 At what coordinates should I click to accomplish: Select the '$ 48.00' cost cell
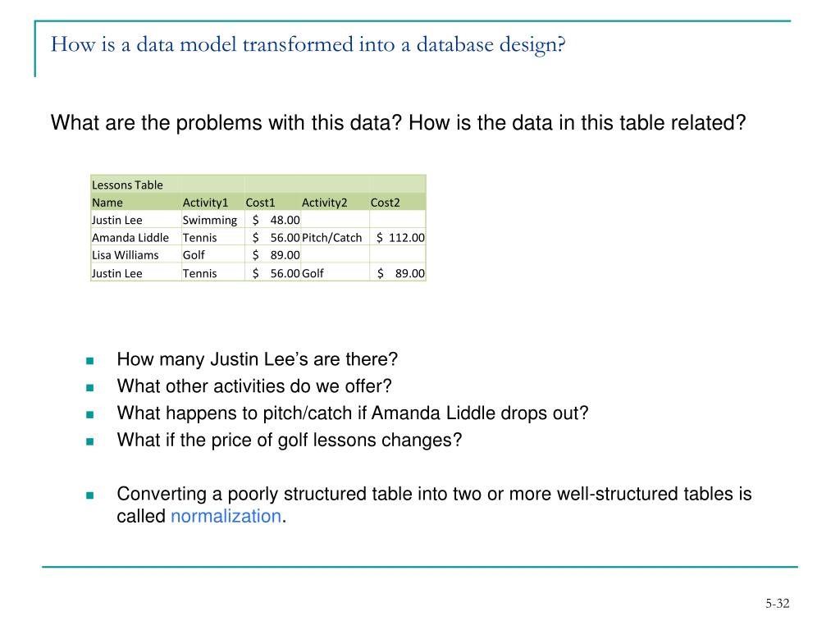click(276, 220)
